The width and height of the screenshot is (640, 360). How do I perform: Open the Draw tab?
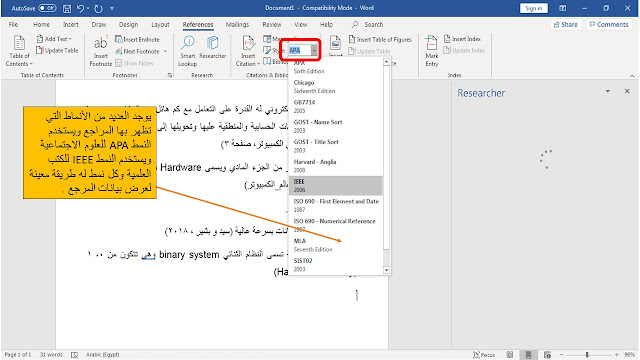(x=99, y=24)
